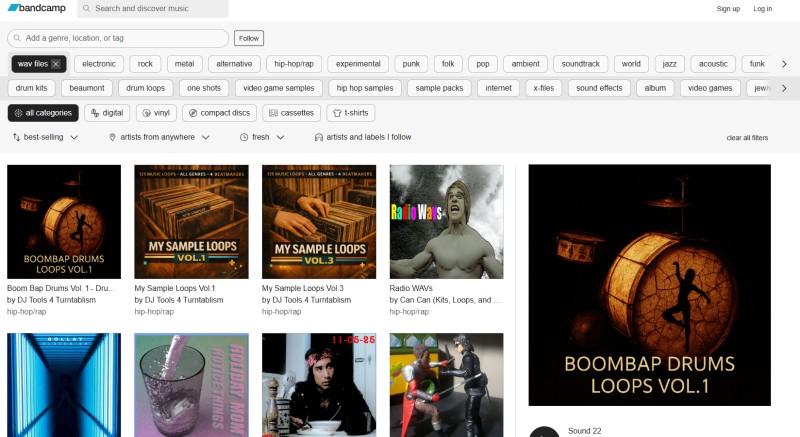Focus the Add a genre, location, or tag field
This screenshot has height=437, width=800.
118,38
